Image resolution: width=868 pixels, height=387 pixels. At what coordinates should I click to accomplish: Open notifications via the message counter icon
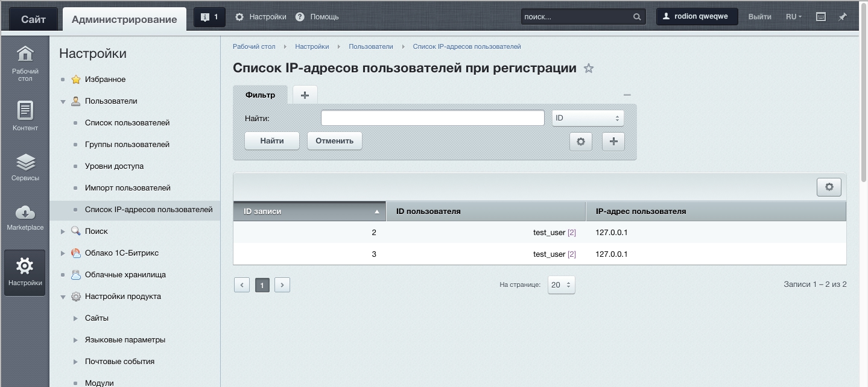click(209, 16)
